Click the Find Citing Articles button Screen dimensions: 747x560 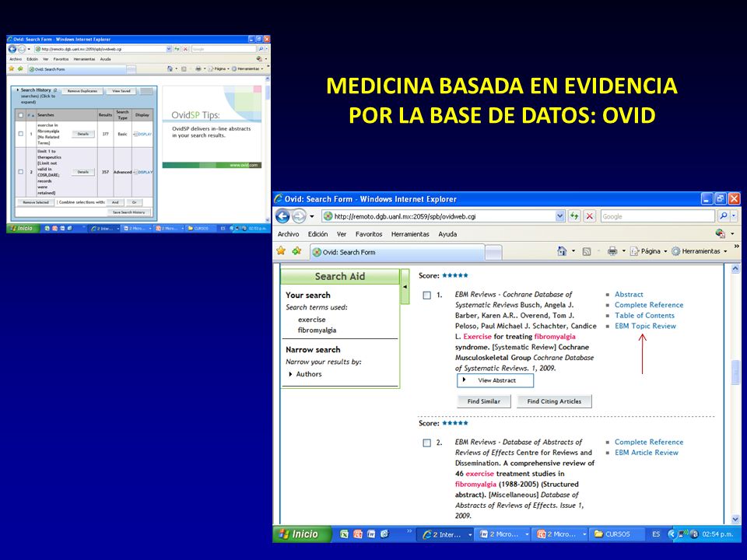coord(554,401)
